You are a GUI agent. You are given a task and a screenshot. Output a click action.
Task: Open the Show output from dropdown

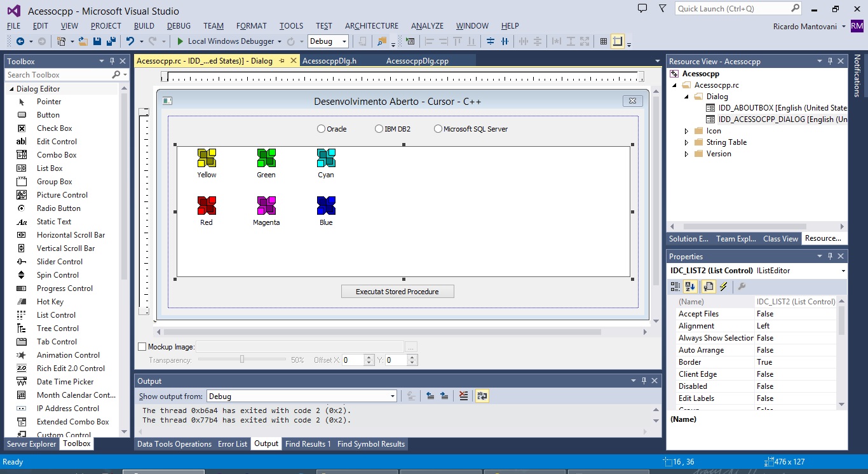(302, 396)
